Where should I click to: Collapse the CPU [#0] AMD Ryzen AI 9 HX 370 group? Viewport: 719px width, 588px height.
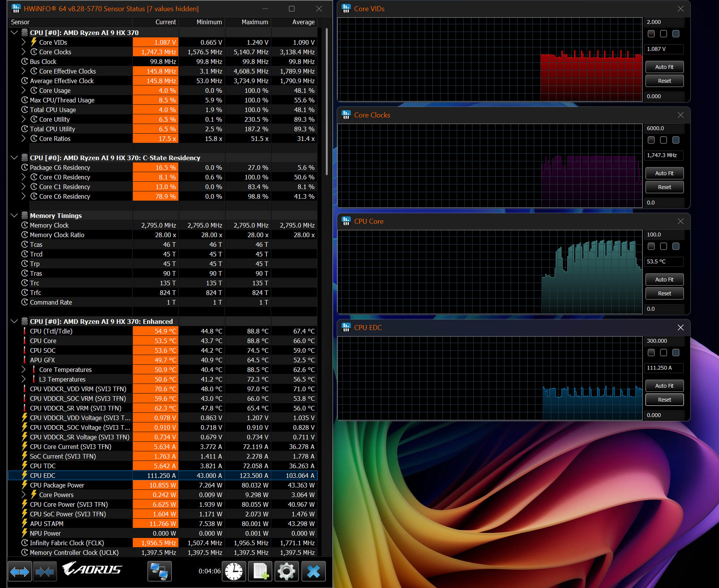(x=14, y=32)
